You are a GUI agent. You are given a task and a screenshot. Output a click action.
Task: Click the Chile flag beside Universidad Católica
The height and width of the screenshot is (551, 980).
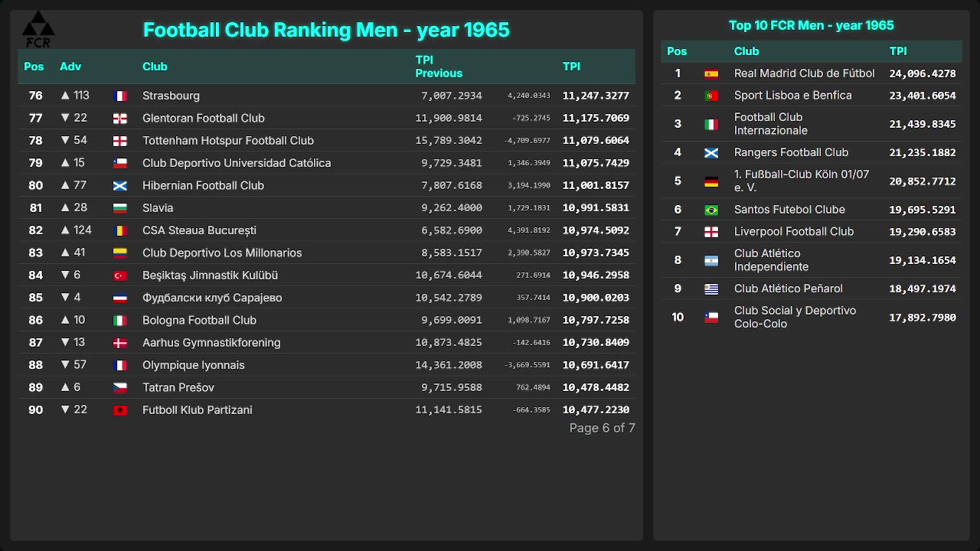click(x=120, y=164)
